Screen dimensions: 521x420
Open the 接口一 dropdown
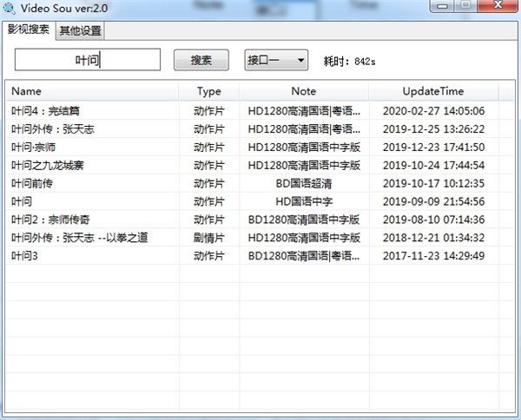(x=276, y=60)
